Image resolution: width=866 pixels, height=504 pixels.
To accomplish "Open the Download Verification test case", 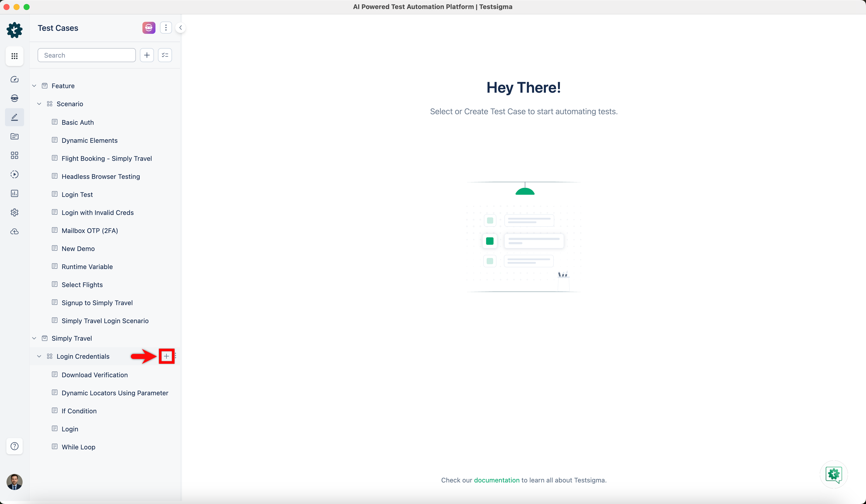I will [95, 375].
